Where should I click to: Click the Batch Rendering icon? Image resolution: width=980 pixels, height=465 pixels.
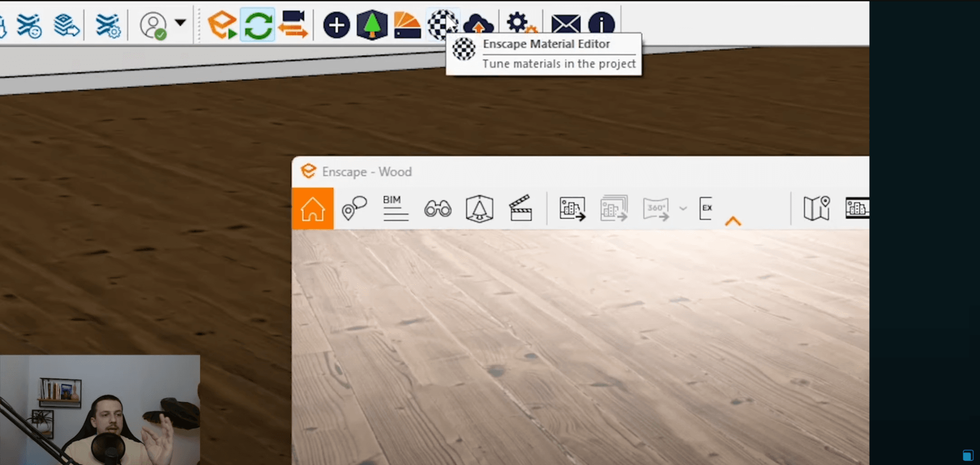click(x=614, y=209)
